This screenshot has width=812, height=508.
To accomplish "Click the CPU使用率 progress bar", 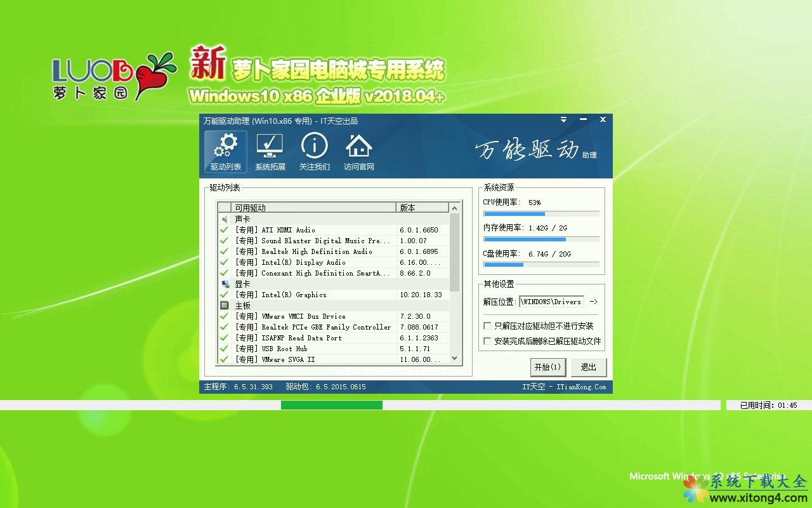I will [541, 214].
